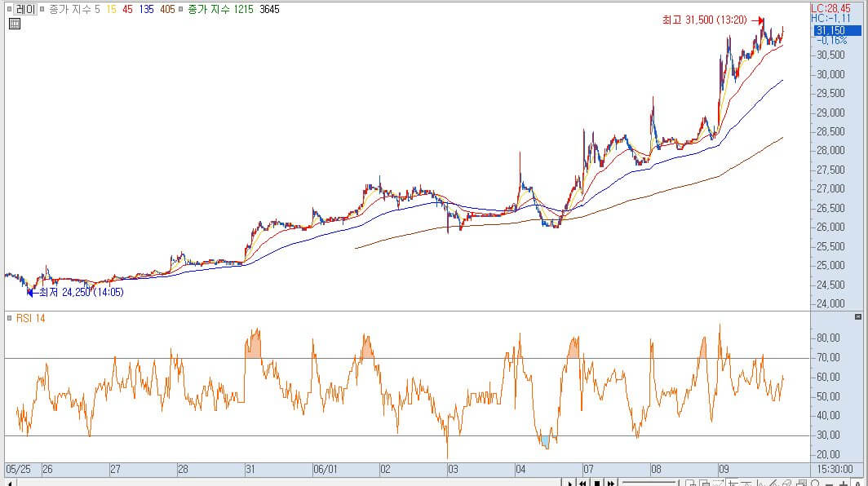
Task: Click the LC:28.45 value
Action: click(830, 8)
